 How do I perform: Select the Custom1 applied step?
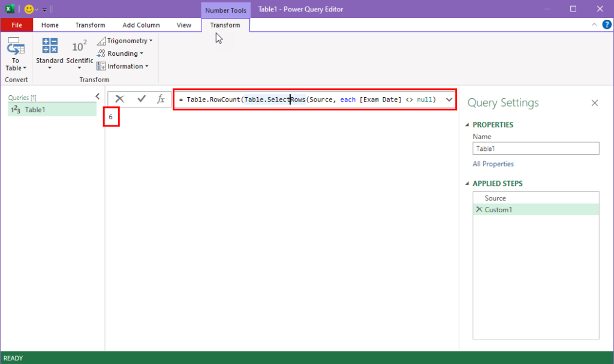coord(535,210)
